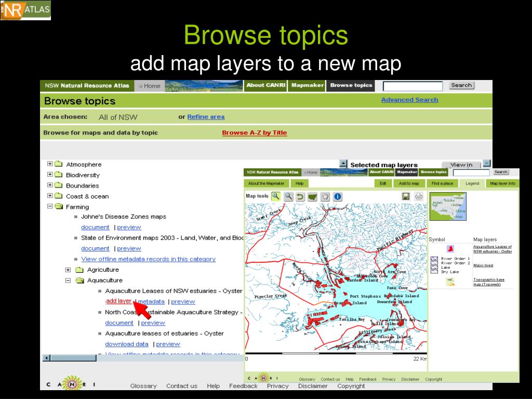The width and height of the screenshot is (532, 399).
Task: Click the full NSW extent tool
Action: pos(312,197)
